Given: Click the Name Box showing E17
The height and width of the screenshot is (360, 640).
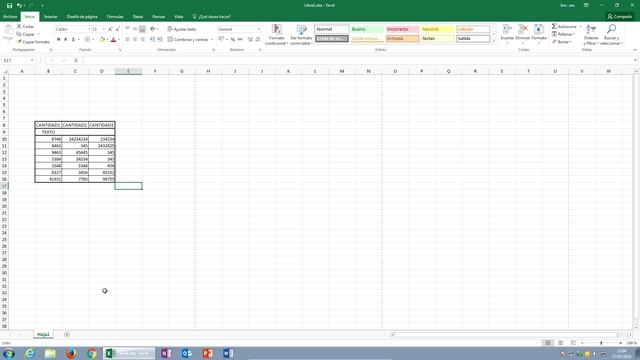Looking at the screenshot, I should point(18,60).
